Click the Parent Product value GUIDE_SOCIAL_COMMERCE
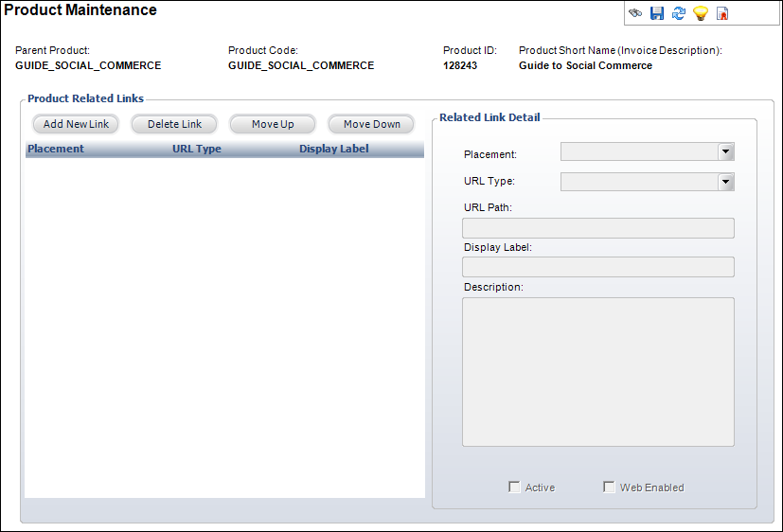This screenshot has height=532, width=783. coord(88,65)
